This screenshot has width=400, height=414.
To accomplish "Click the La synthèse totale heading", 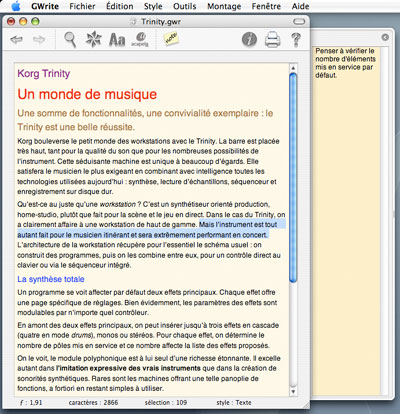I will coord(51,279).
